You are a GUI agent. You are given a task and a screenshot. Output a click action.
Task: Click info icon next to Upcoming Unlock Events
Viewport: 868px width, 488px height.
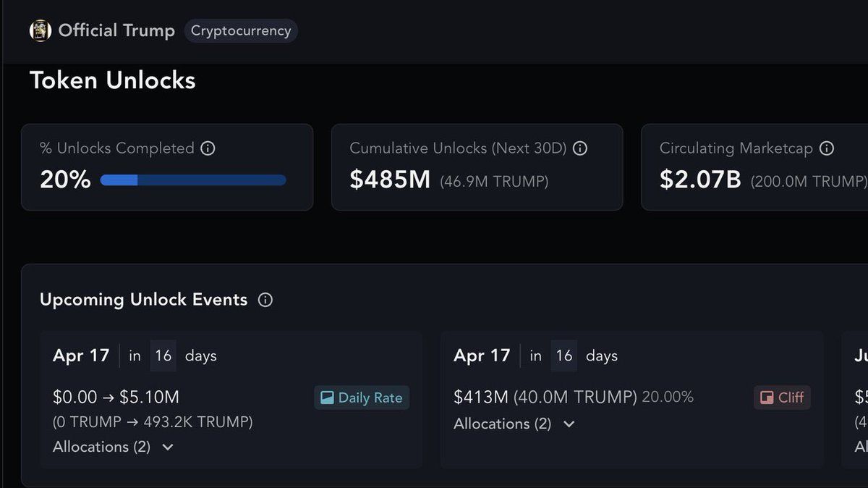click(265, 300)
